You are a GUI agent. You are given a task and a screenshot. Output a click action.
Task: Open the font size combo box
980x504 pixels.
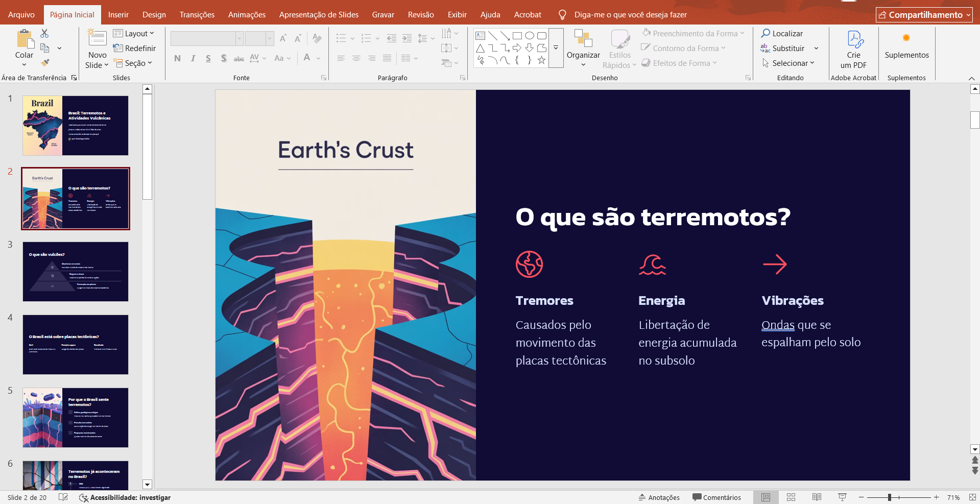[259, 38]
